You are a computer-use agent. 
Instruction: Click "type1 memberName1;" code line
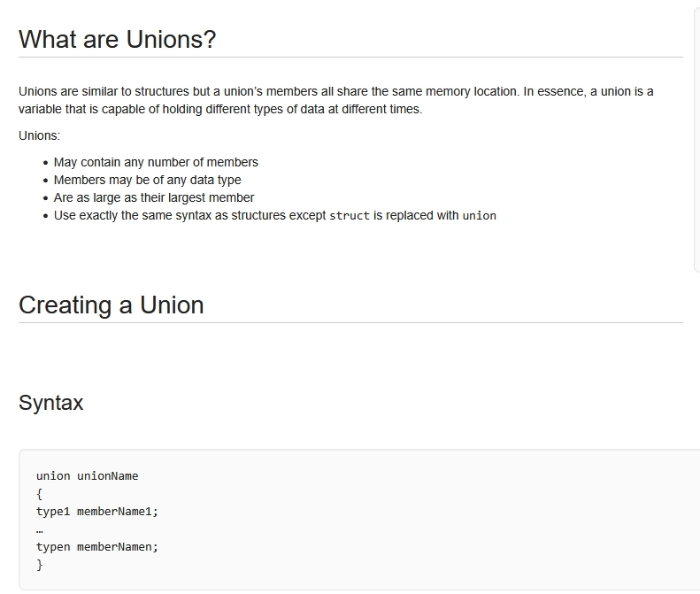[96, 511]
